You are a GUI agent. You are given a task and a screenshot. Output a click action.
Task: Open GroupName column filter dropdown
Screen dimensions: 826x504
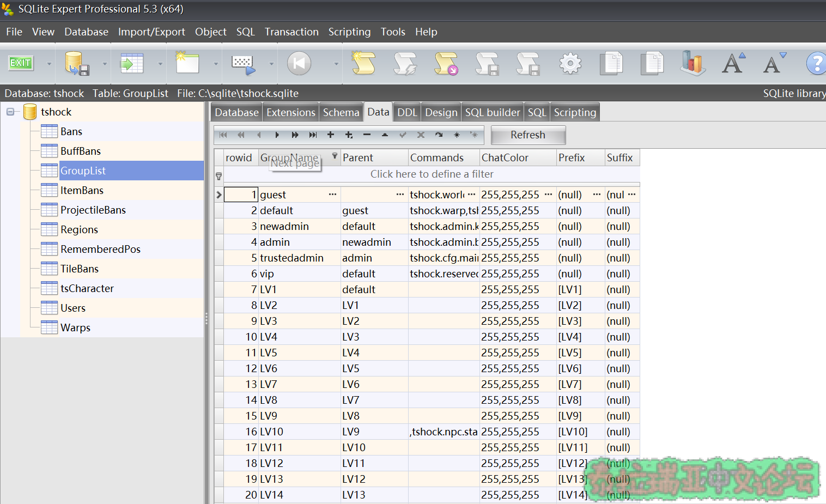[335, 156]
